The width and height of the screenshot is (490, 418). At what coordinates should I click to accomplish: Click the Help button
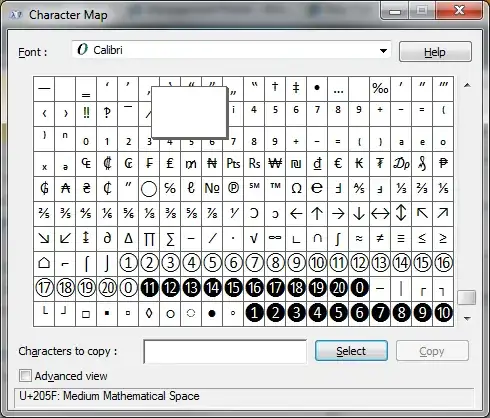[x=435, y=52]
